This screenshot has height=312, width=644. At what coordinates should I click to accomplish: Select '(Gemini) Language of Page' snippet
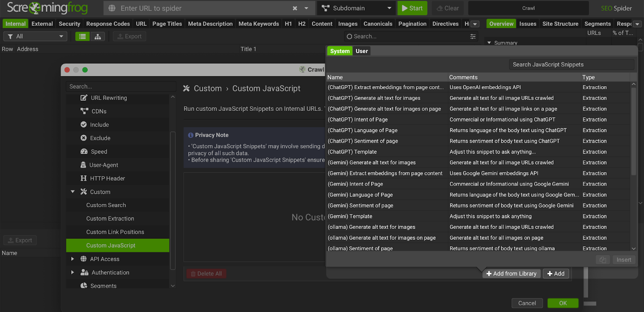pyautogui.click(x=478, y=195)
